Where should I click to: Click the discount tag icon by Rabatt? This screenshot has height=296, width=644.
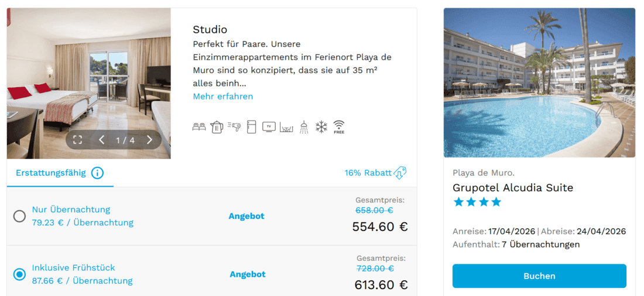click(400, 173)
